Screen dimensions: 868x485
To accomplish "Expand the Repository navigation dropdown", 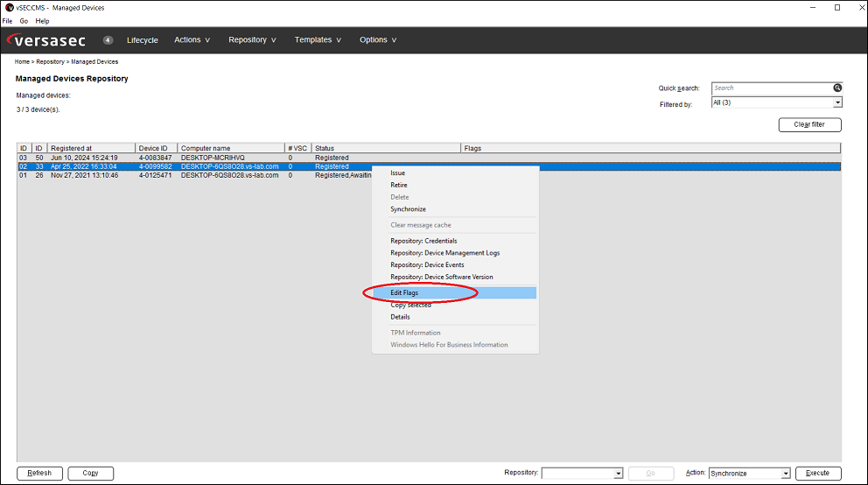I will click(x=252, y=40).
